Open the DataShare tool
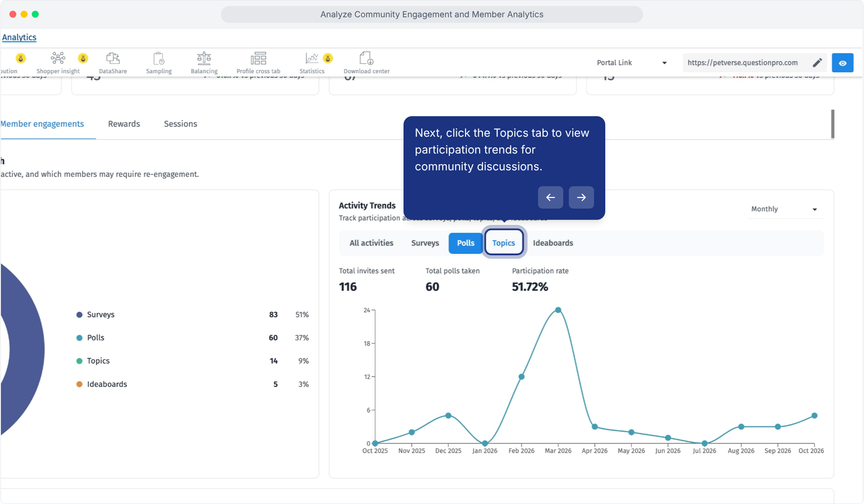The height and width of the screenshot is (504, 864). point(113,63)
